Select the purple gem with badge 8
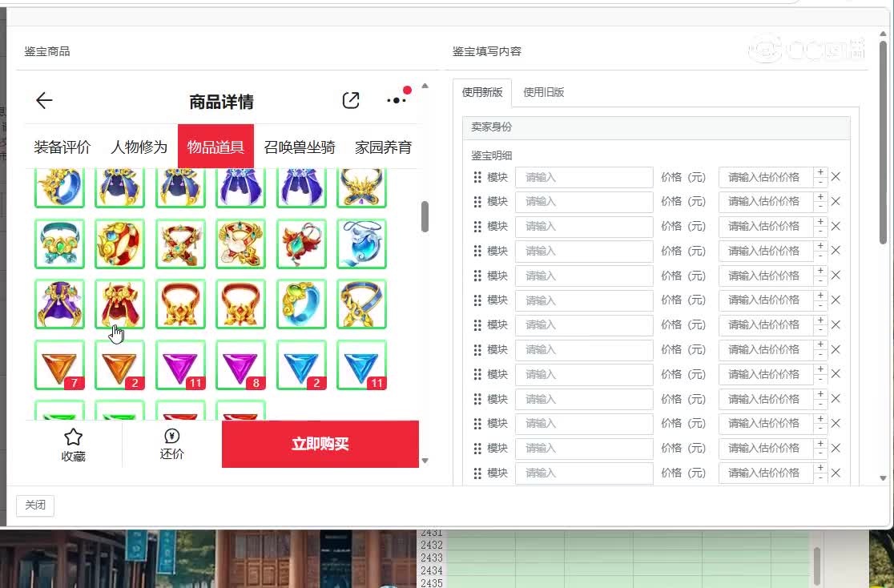Viewport: 894px width, 588px height. point(240,365)
